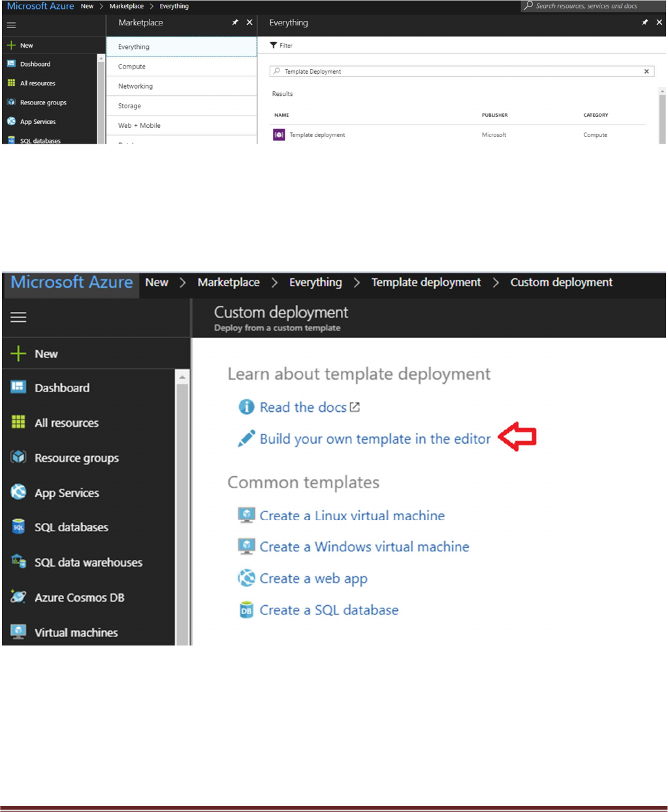Click the web app globe icon
The image size is (668, 812).
246,578
